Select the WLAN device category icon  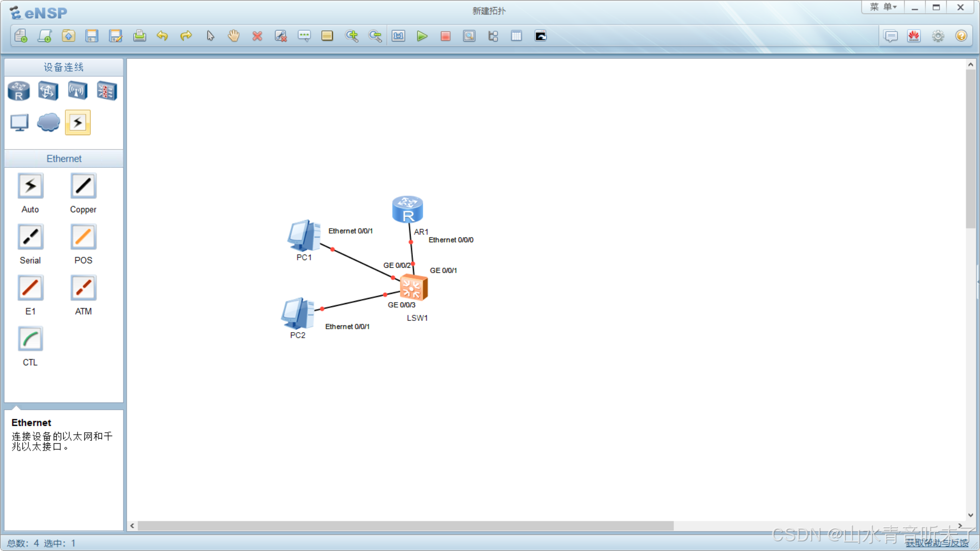pyautogui.click(x=78, y=91)
